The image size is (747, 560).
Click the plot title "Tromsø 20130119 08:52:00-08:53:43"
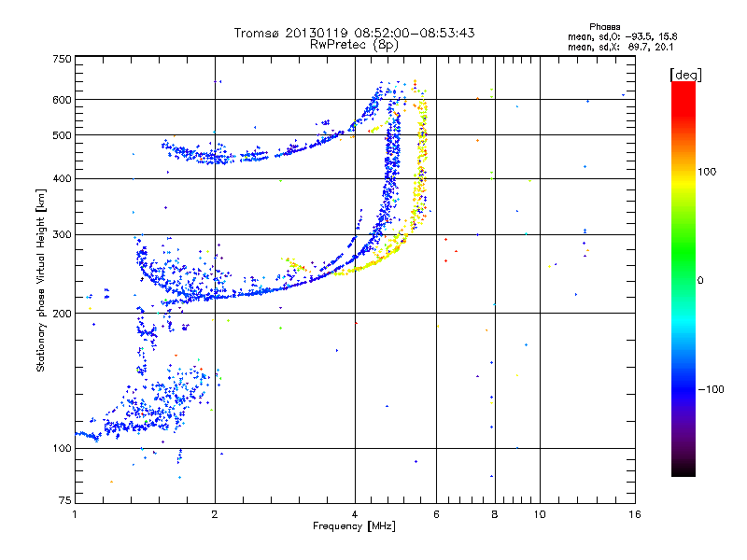click(354, 33)
